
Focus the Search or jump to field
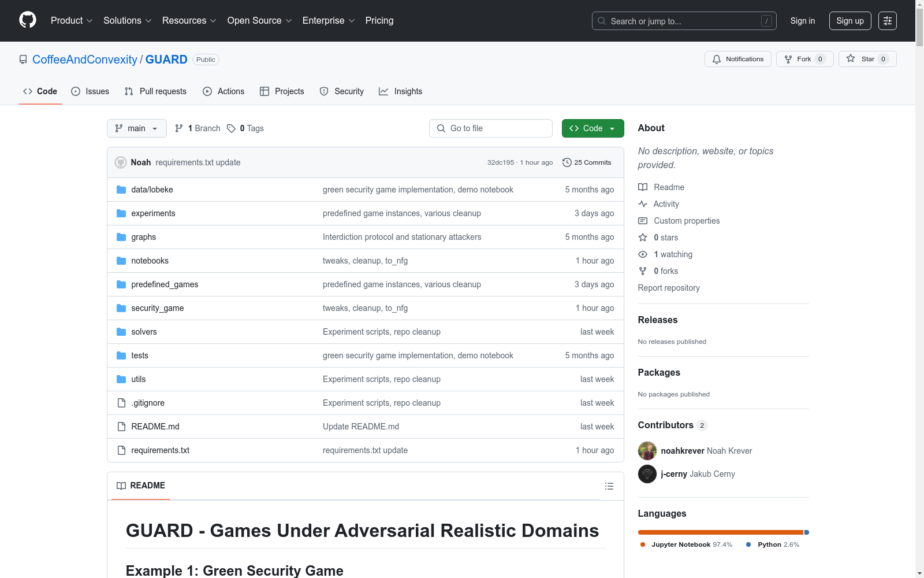684,21
